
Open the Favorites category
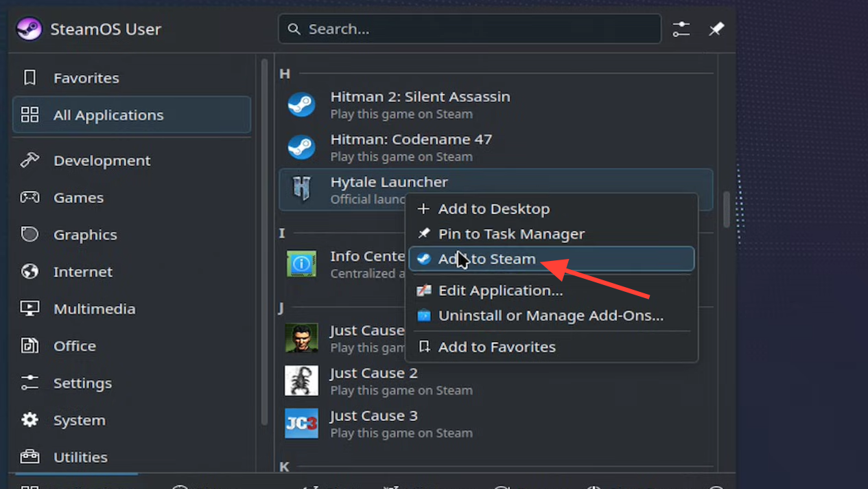[132, 78]
